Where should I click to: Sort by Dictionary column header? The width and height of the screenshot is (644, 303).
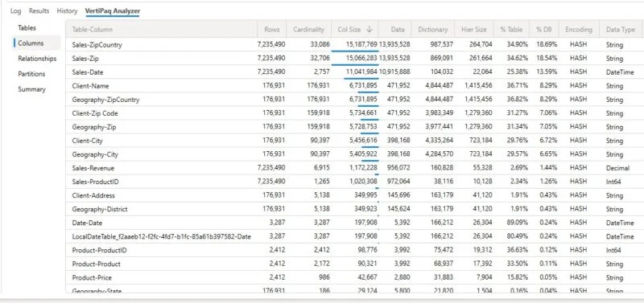click(433, 30)
